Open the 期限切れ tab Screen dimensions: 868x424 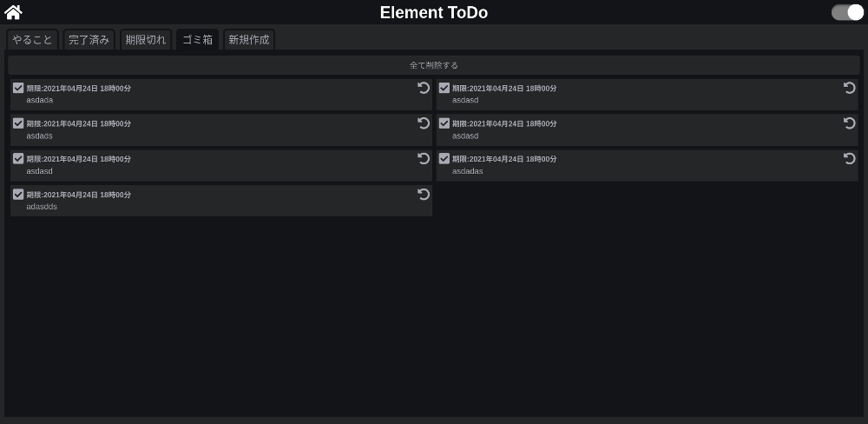pos(146,40)
